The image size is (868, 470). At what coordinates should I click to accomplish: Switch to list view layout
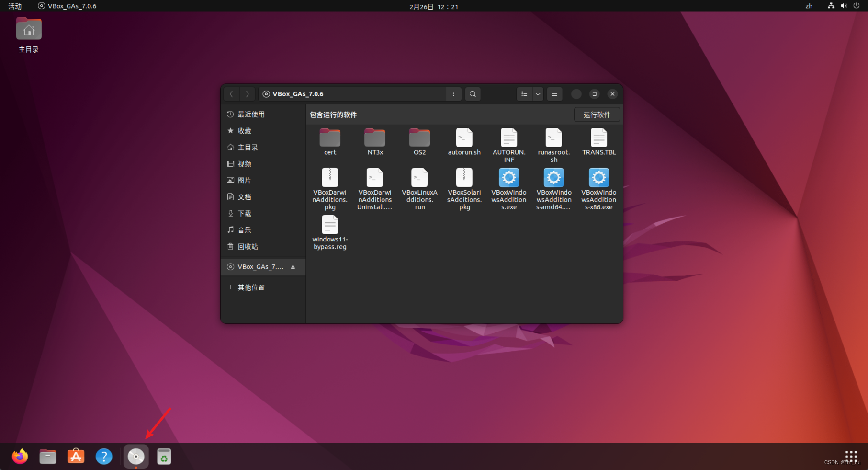[x=524, y=94]
